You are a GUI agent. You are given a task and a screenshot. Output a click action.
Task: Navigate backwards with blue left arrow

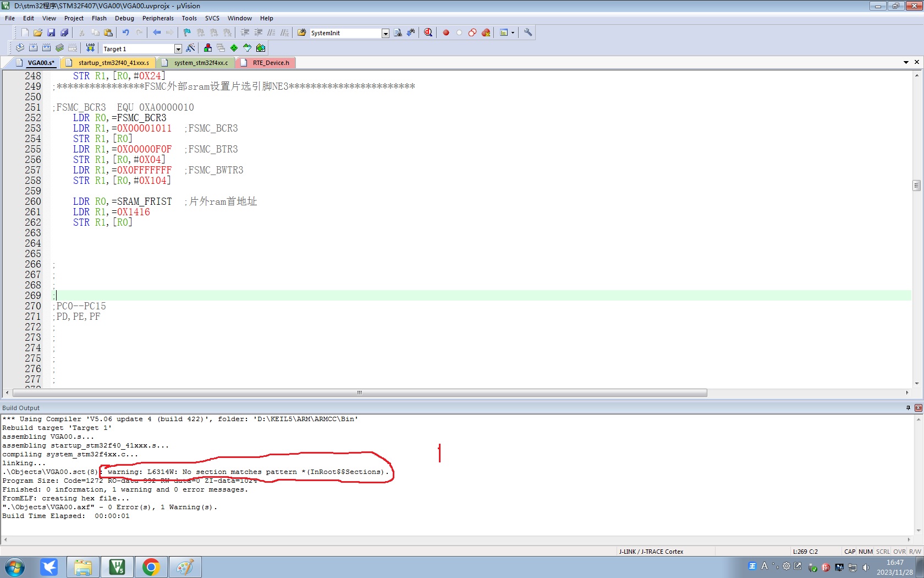157,32
